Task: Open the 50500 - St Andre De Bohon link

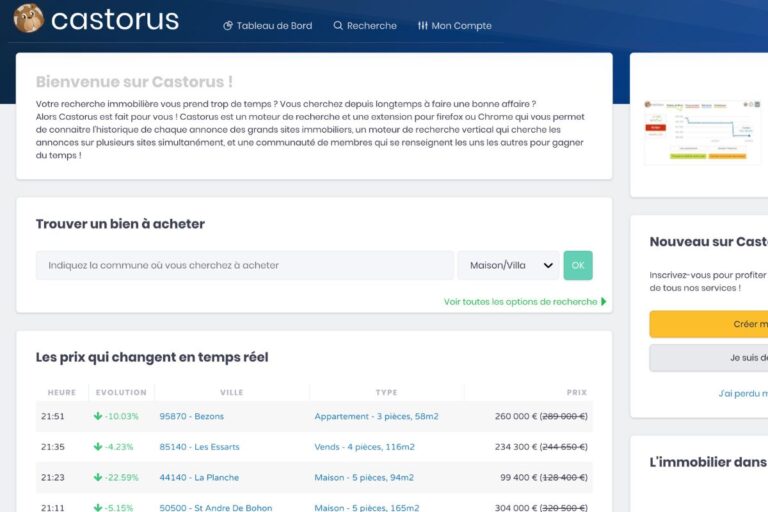Action: [x=216, y=507]
